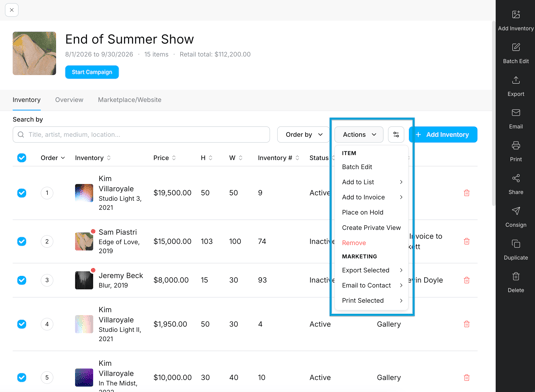Sort by Inventory # column arrows
This screenshot has width=535, height=392.
(x=297, y=158)
